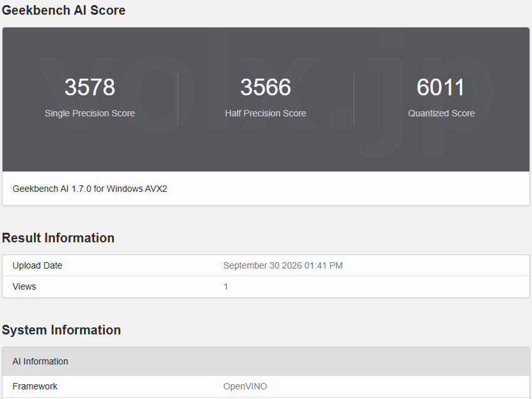Select the views count value 1
The height and width of the screenshot is (399, 532).
point(225,286)
